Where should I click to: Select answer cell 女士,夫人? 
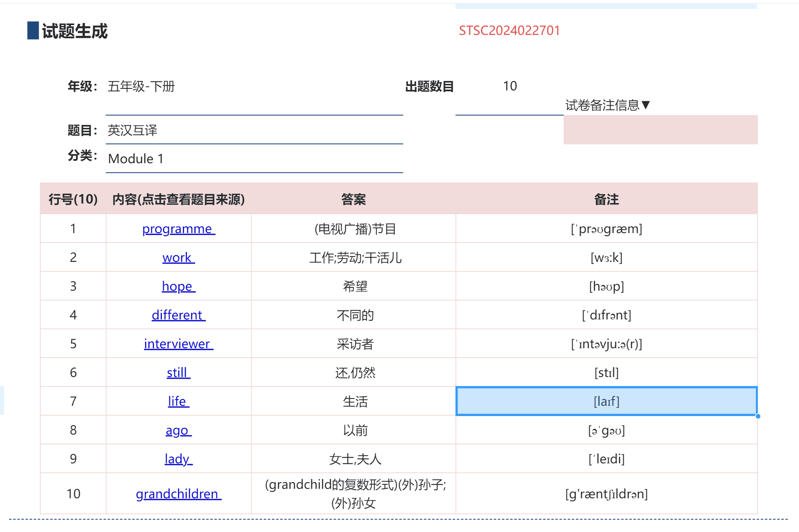[x=354, y=459]
